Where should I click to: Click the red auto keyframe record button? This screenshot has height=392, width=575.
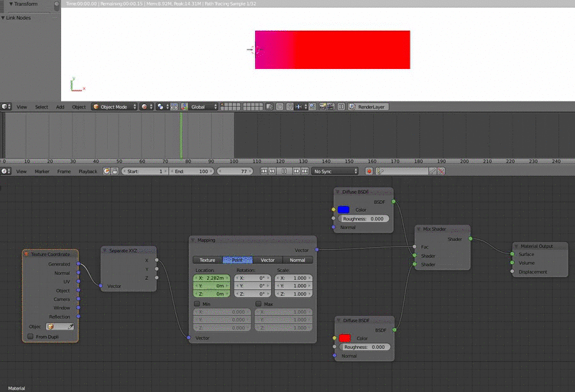(369, 171)
